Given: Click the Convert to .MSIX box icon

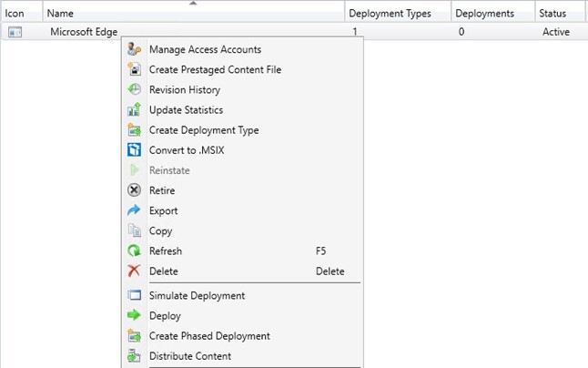Looking at the screenshot, I should [134, 150].
